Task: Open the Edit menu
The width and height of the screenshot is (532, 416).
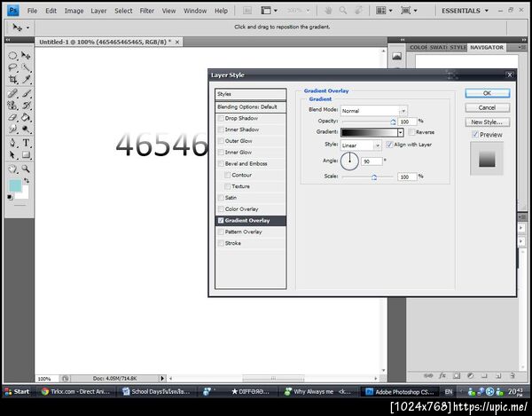Action: [x=51, y=11]
